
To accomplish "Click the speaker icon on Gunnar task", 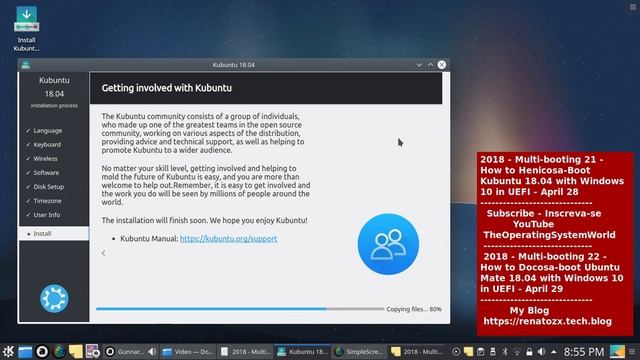I will (152, 351).
